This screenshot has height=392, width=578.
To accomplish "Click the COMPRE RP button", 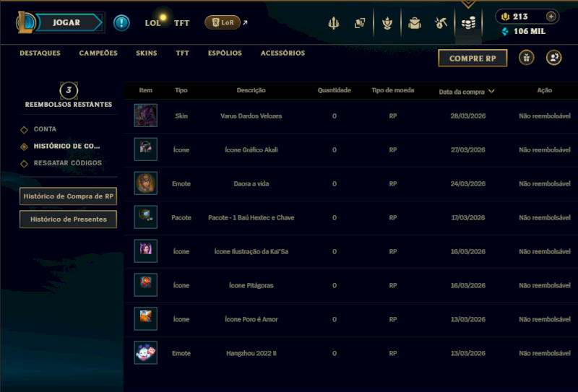I will (473, 58).
